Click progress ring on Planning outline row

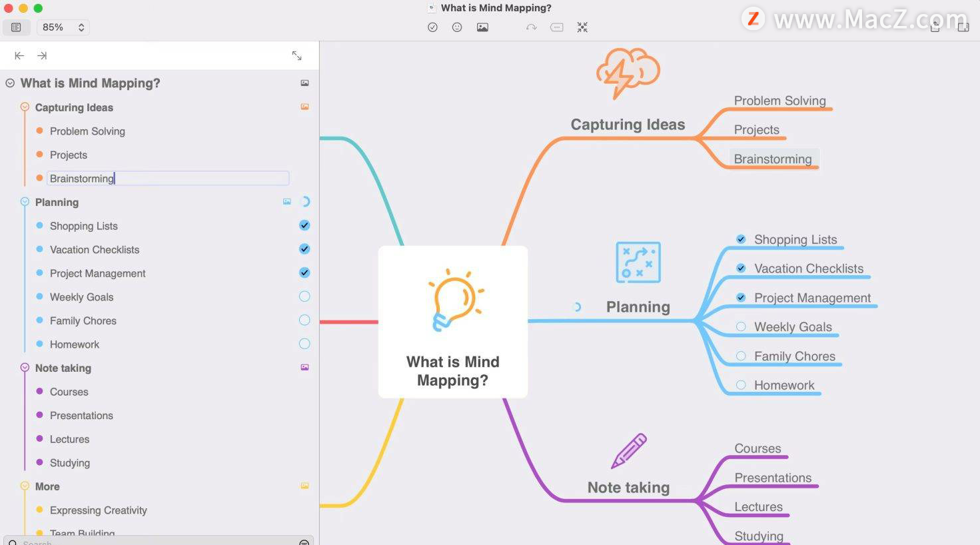305,201
